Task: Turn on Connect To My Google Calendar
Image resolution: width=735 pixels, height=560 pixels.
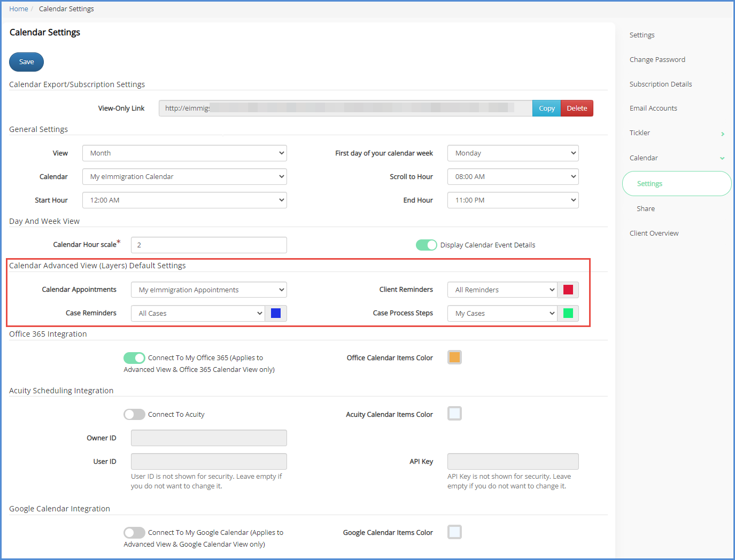Action: 134,532
